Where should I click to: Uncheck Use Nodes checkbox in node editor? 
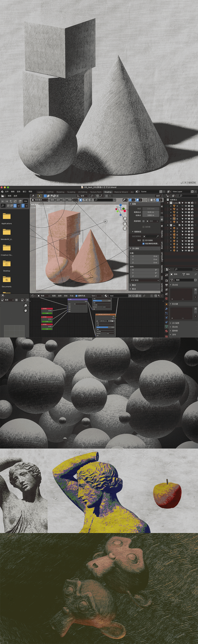point(77,296)
